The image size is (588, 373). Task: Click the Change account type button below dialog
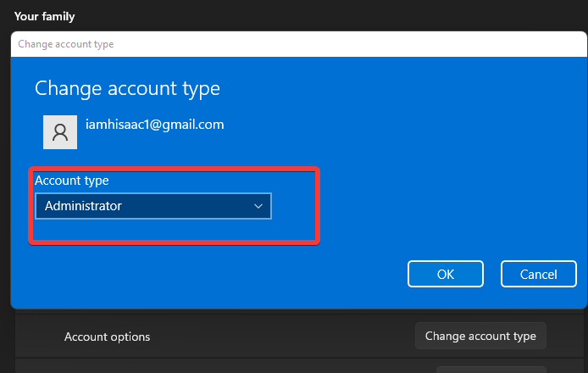480,336
